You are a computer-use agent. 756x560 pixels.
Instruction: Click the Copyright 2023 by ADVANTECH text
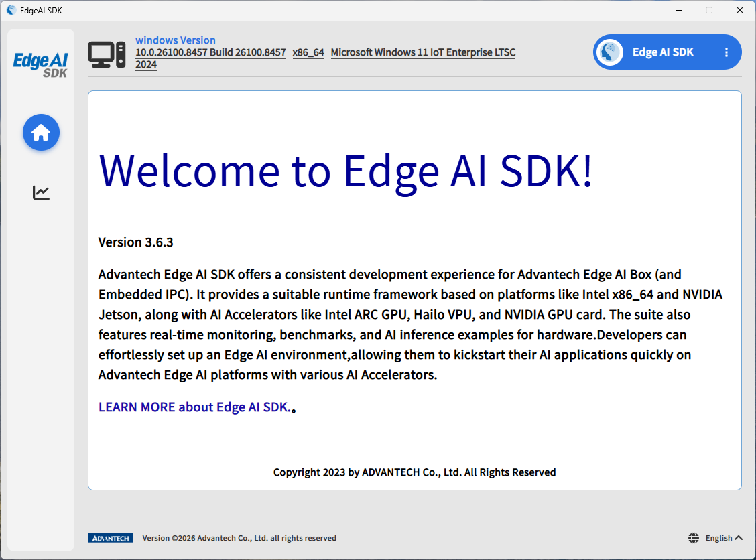[415, 472]
